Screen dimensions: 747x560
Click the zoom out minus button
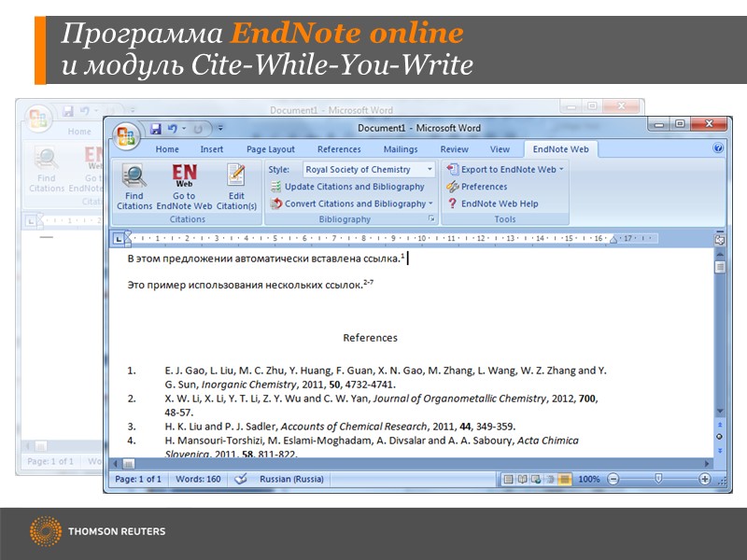(x=613, y=479)
